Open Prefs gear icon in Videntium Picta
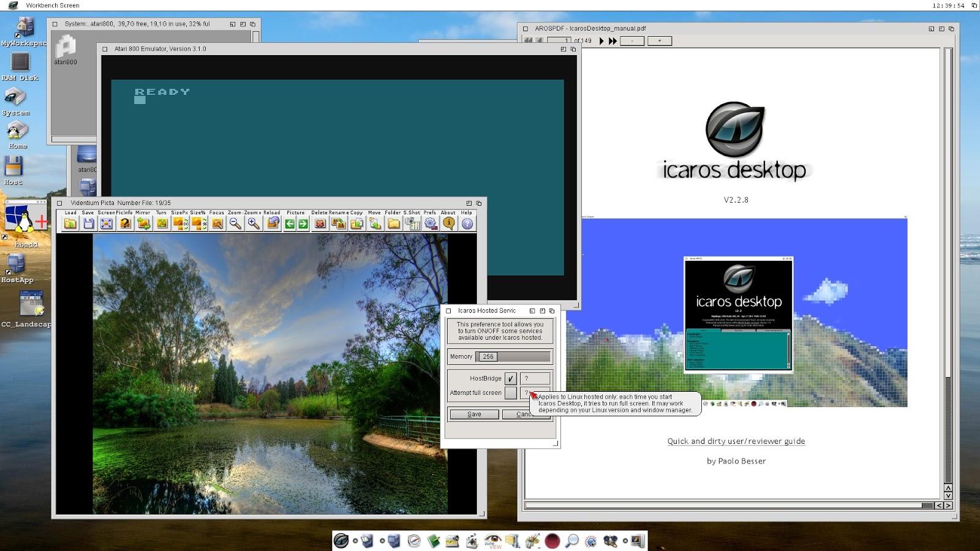 point(431,223)
